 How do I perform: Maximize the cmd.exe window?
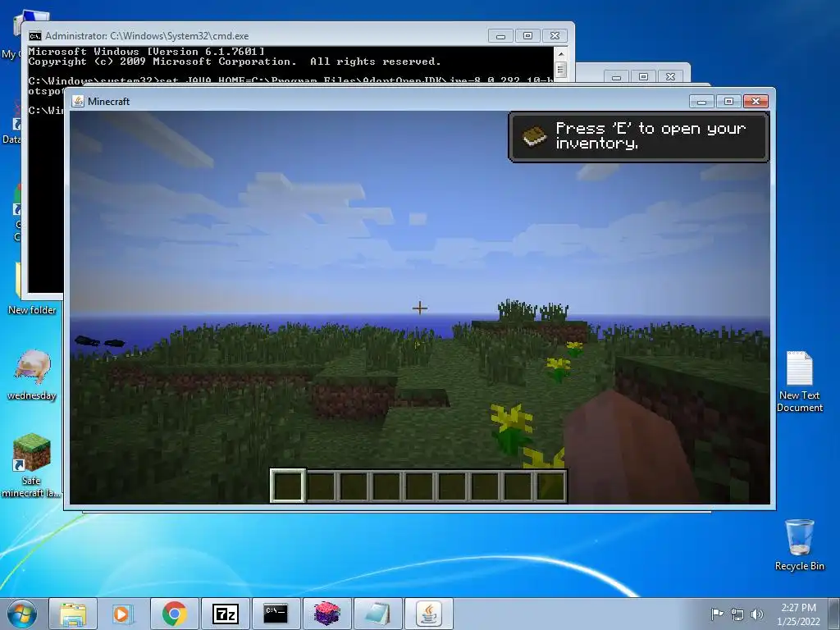[527, 36]
